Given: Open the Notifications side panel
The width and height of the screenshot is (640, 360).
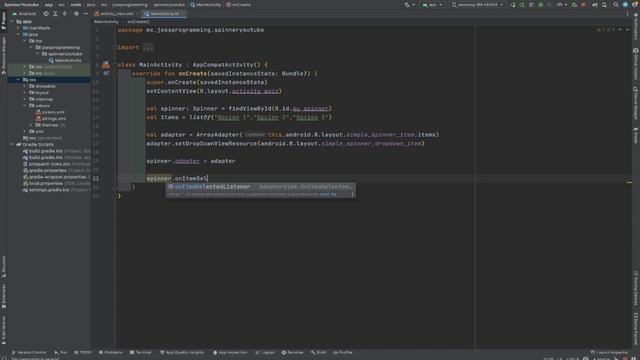Looking at the screenshot, I should [x=636, y=27].
